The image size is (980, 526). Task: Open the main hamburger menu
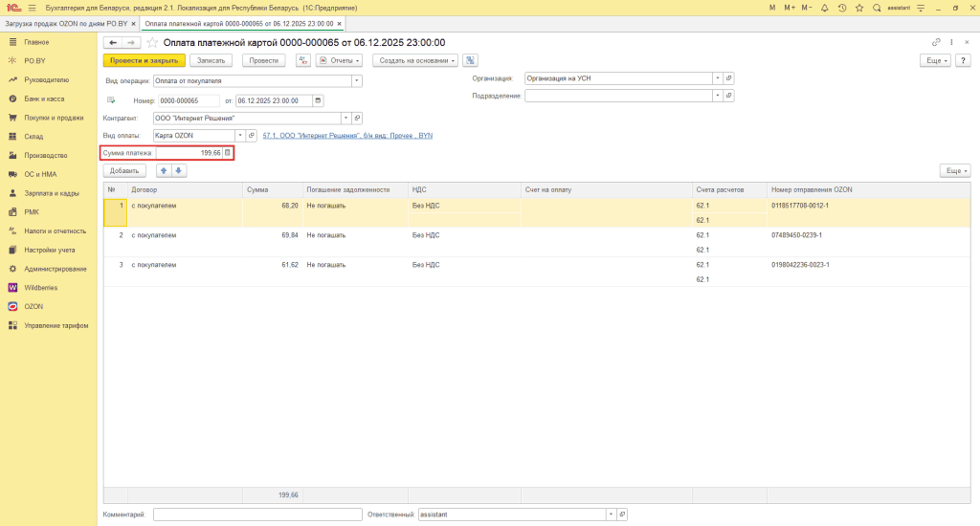click(32, 8)
